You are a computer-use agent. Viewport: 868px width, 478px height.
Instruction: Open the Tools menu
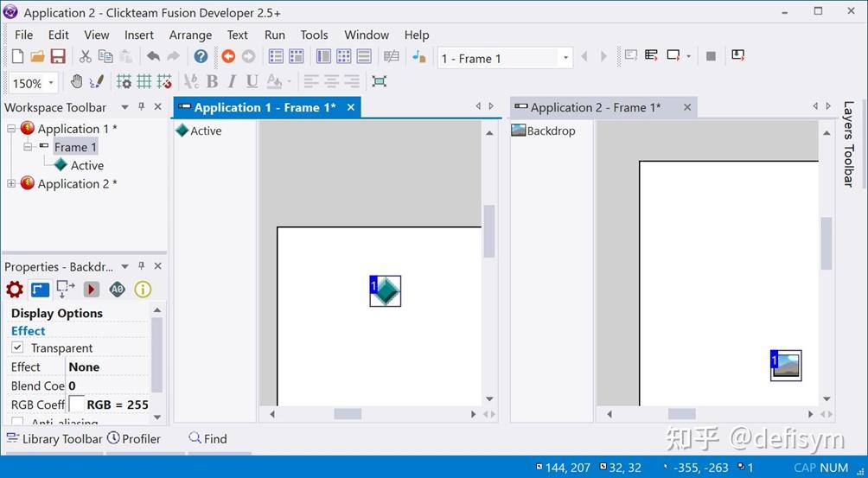(x=314, y=35)
